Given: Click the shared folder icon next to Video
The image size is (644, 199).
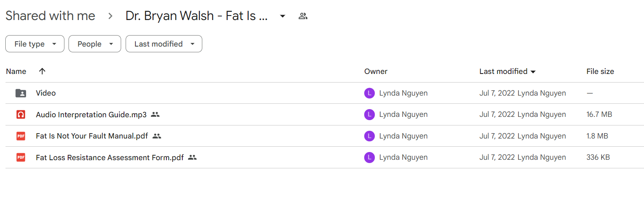Looking at the screenshot, I should click(21, 93).
